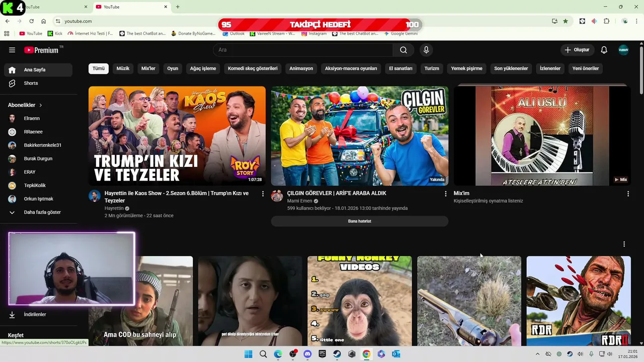Click the Oluştur create button

577,50
